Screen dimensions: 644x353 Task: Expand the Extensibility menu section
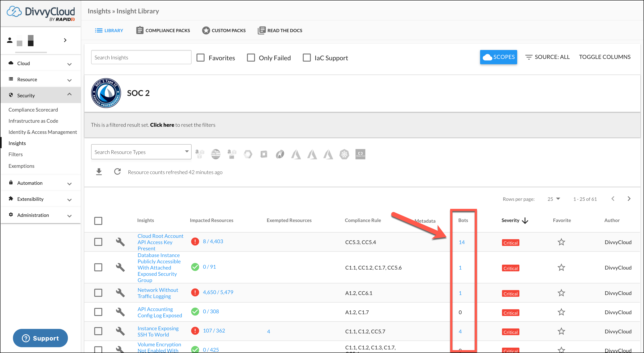(x=41, y=199)
